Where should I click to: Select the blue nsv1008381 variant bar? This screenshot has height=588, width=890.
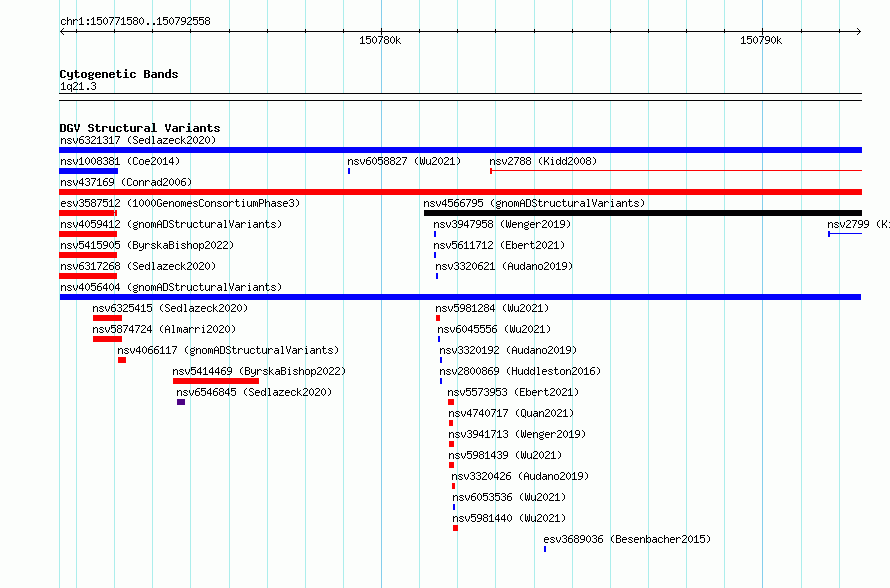pos(89,171)
